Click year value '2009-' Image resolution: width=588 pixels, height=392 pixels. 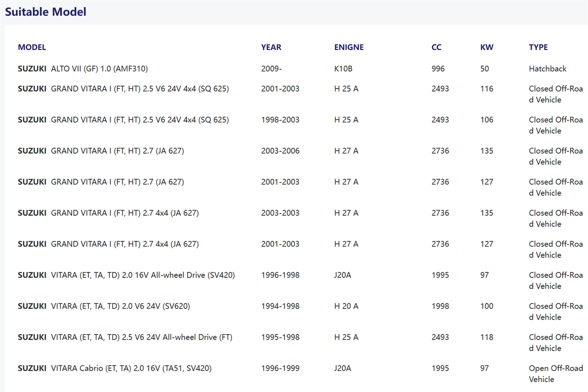pos(271,69)
